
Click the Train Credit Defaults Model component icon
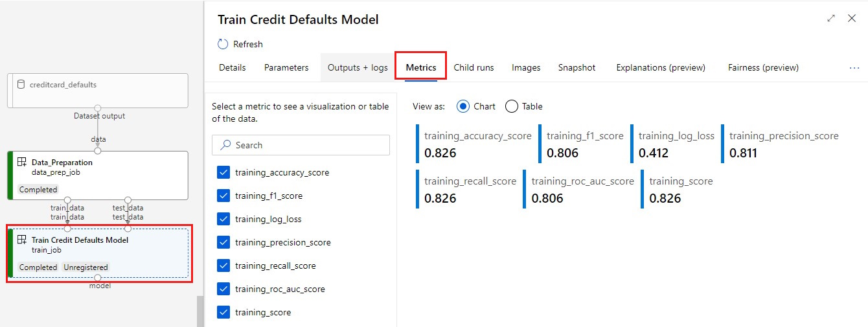[22, 240]
